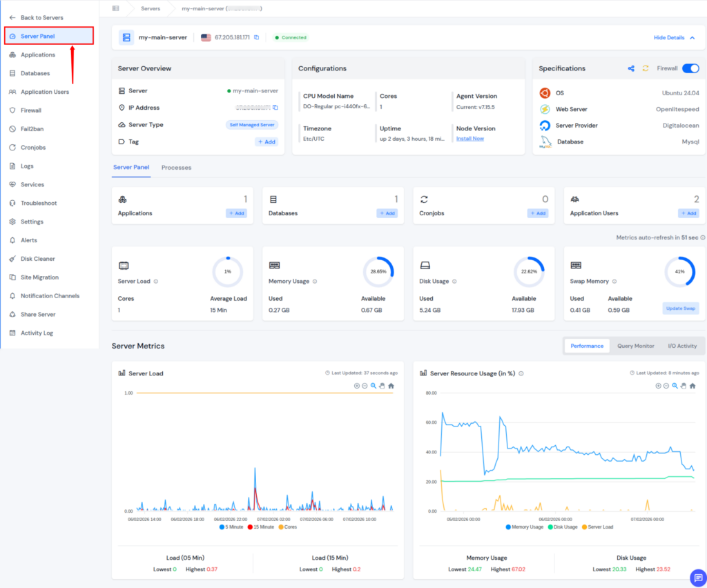Reset Server Load chart using home icon
This screenshot has height=588, width=707.
(391, 386)
